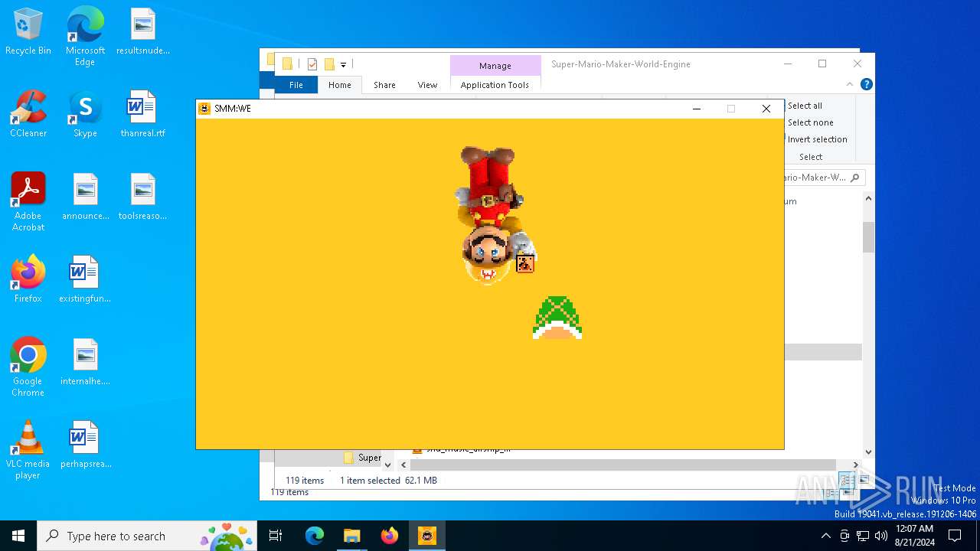Click the Properties quick access icon in Explorer
This screenshot has width=980, height=551.
pos(312,64)
